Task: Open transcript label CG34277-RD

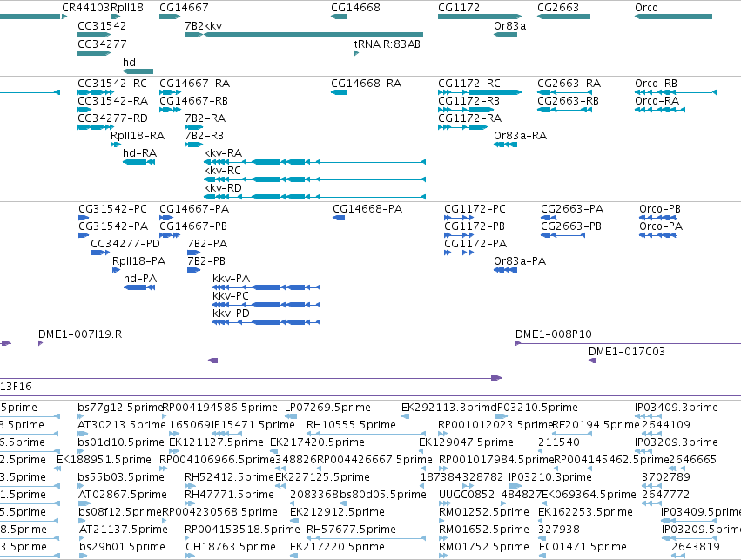Action: (x=112, y=118)
